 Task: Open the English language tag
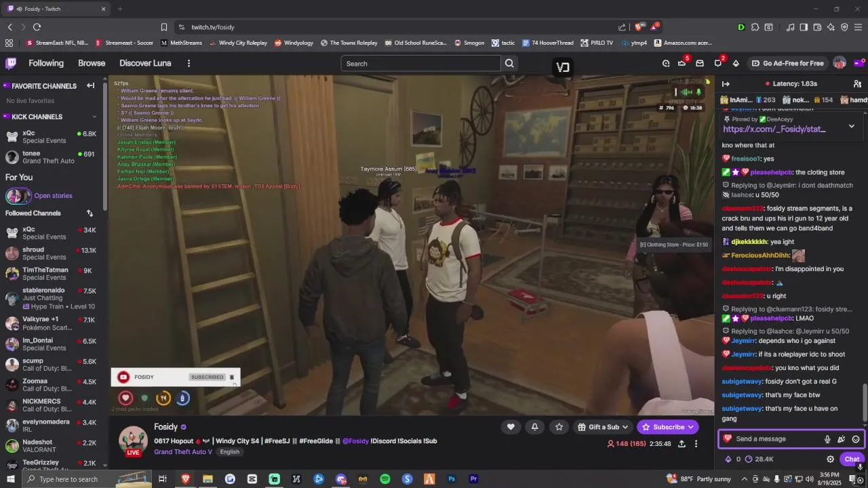[x=229, y=452]
